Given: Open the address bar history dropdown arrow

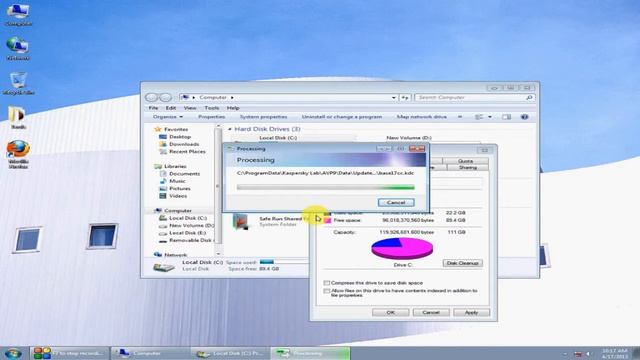Looking at the screenshot, I should (393, 98).
